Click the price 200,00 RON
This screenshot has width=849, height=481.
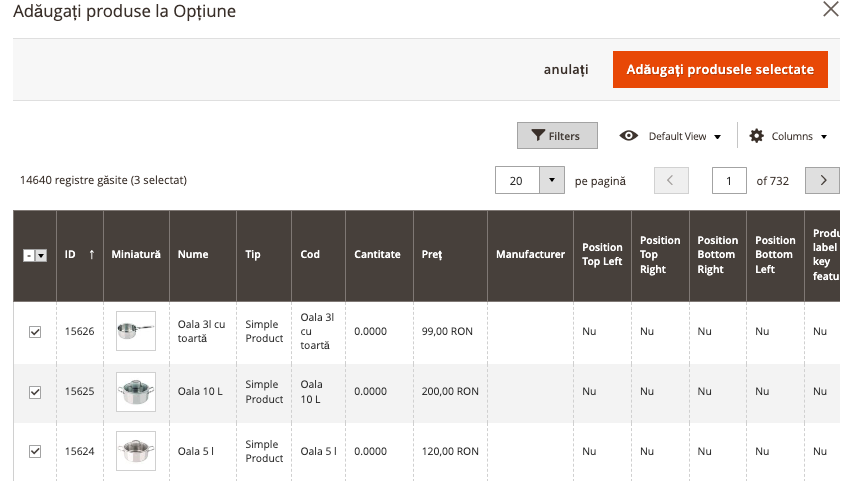pos(450,391)
